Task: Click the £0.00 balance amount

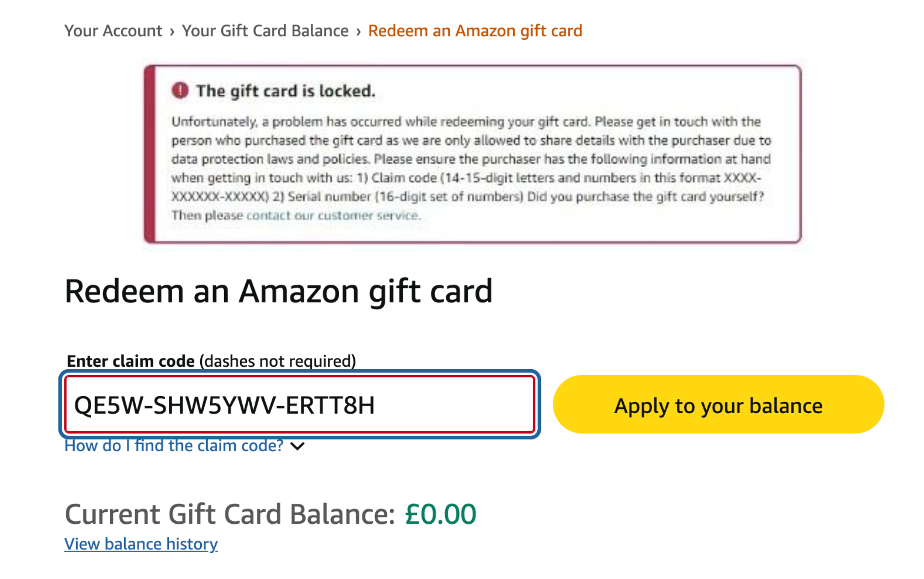Action: (440, 514)
